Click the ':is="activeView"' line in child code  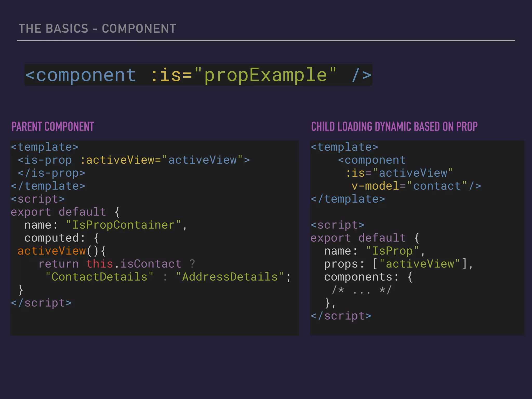pos(400,173)
